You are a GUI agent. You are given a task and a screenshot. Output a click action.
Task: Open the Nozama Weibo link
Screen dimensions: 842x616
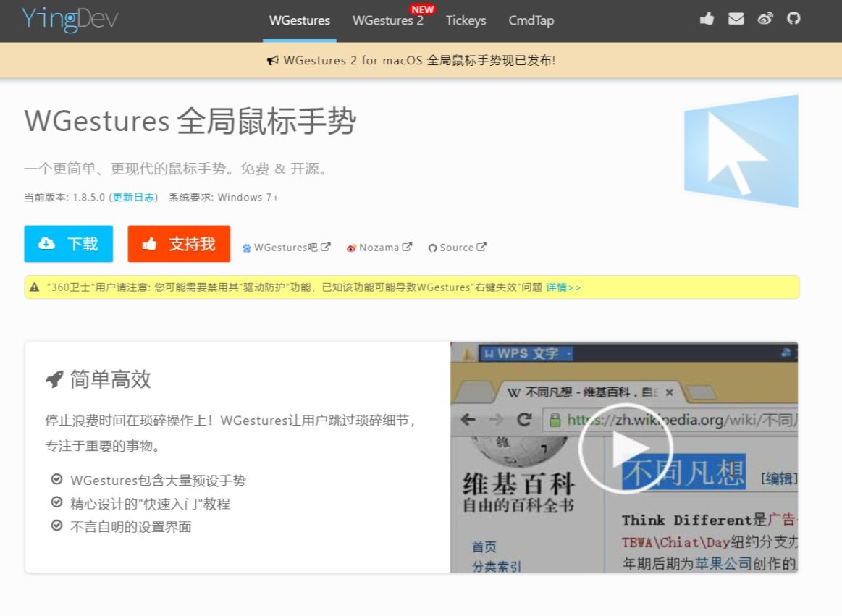(x=379, y=248)
